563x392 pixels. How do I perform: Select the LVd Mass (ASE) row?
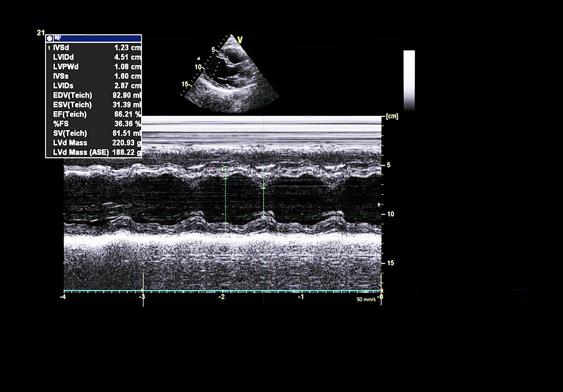(x=93, y=152)
